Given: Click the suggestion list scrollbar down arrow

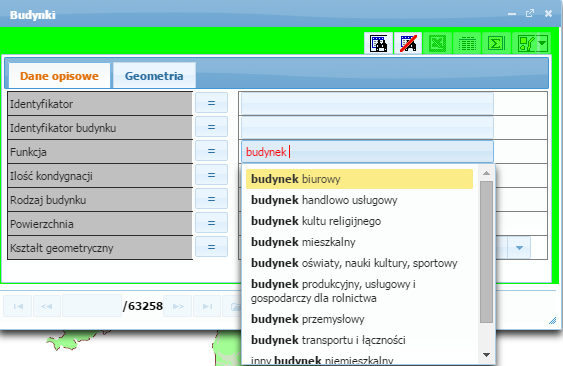Looking at the screenshot, I should (x=487, y=355).
